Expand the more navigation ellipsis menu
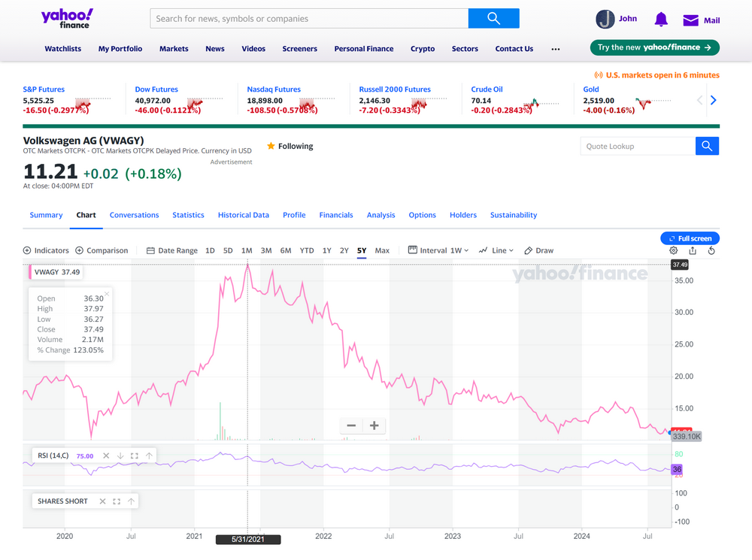752x560 pixels. [556, 49]
